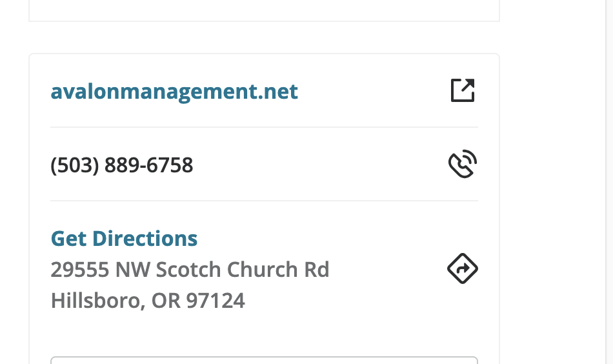This screenshot has height=364, width=613.
Task: Select the 29555 NW Scotch Church Rd address line
Action: click(190, 269)
